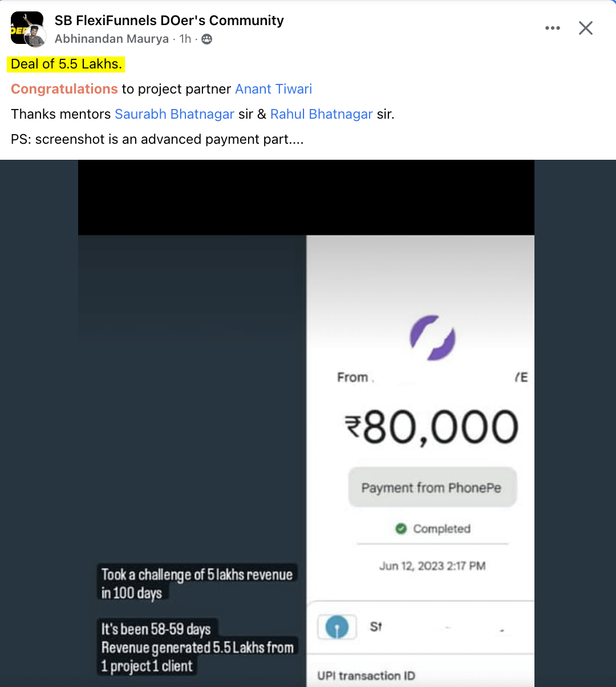Open SB FlexiFunnels DOer's Community group page
This screenshot has height=687, width=616.
169,21
